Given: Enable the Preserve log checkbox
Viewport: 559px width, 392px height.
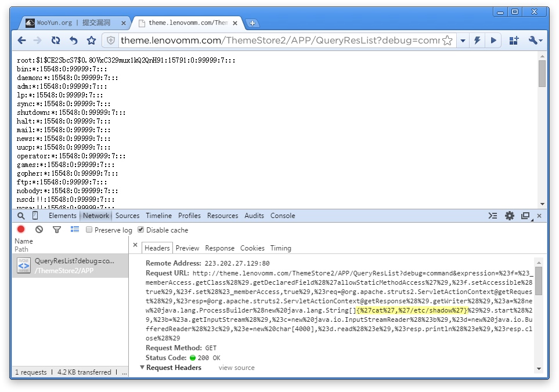Looking at the screenshot, I should pyautogui.click(x=89, y=230).
